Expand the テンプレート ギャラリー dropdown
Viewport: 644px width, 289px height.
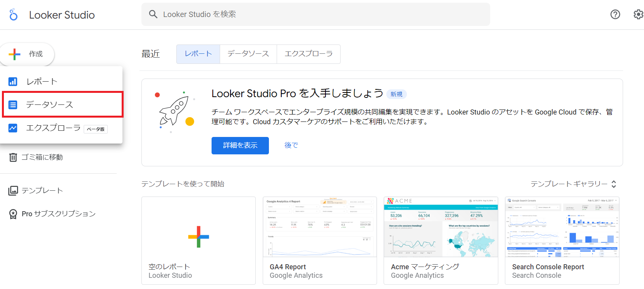pos(573,184)
